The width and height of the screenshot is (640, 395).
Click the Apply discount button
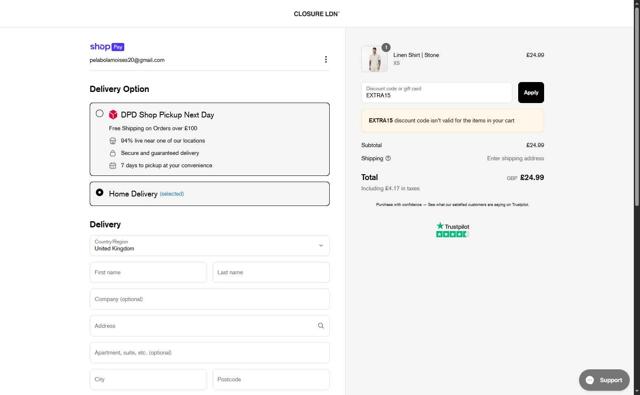tap(531, 93)
